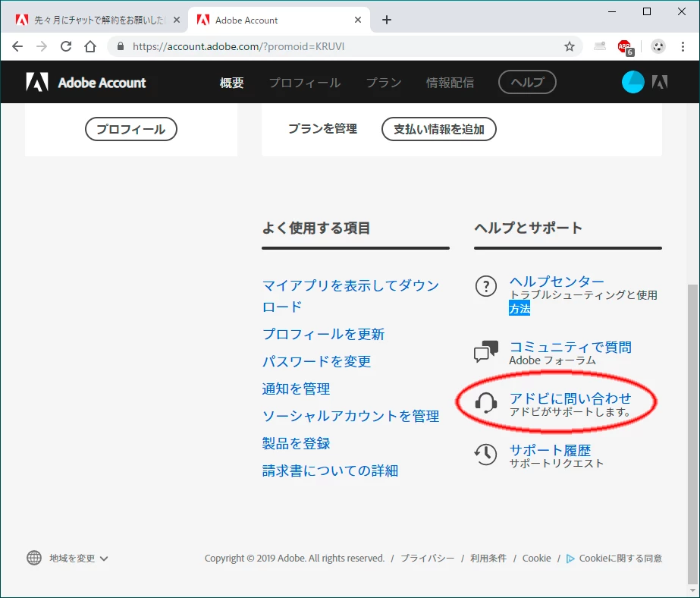Click ソーシャルアカウントを管理 link
Viewport: 700px width, 598px height.
pyautogui.click(x=350, y=416)
